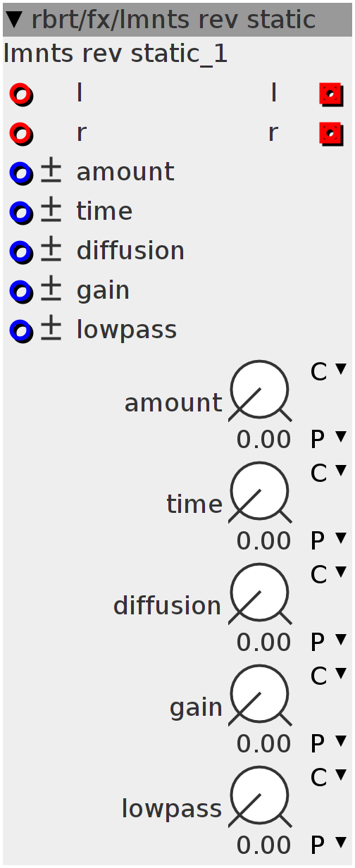Click the blue diffusion modulation inlet
Image resolution: width=355 pixels, height=868 pixels.
click(x=21, y=252)
